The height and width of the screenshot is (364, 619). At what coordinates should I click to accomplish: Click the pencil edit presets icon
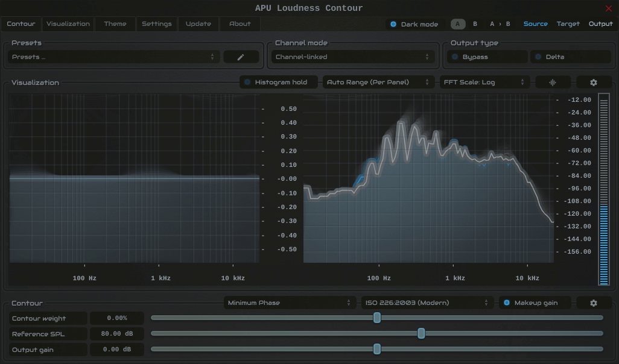(241, 57)
